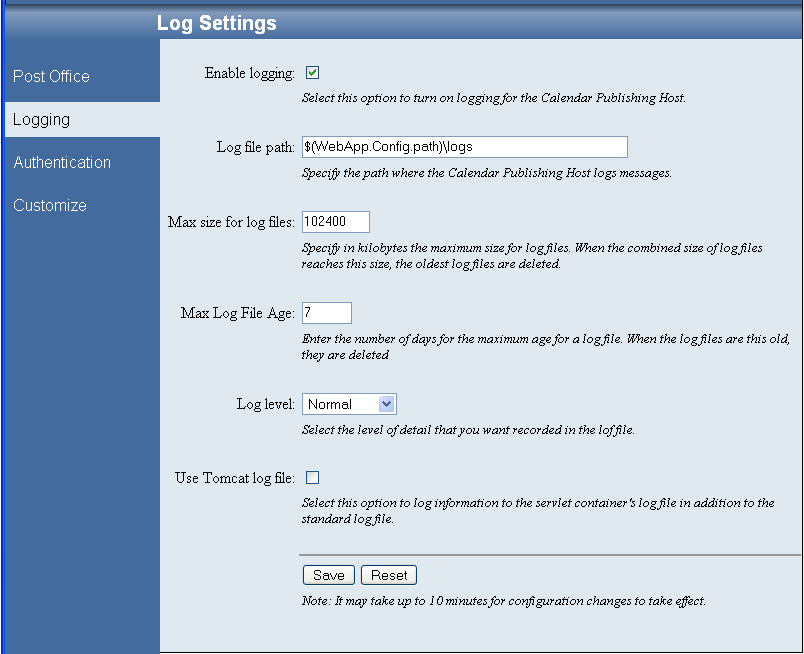Uncheck the Enable logging checkbox
Screen dimensions: 804x654
(x=312, y=73)
